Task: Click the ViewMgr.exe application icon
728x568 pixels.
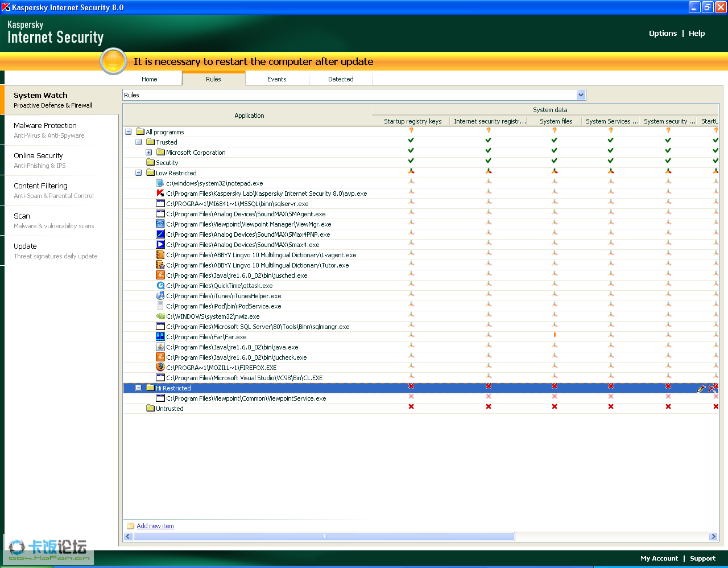Action: pyautogui.click(x=160, y=224)
